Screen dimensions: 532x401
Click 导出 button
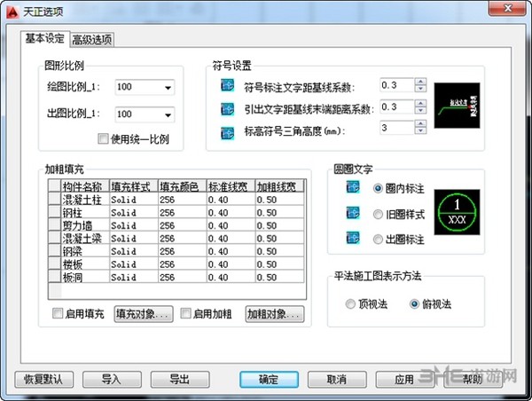click(180, 380)
